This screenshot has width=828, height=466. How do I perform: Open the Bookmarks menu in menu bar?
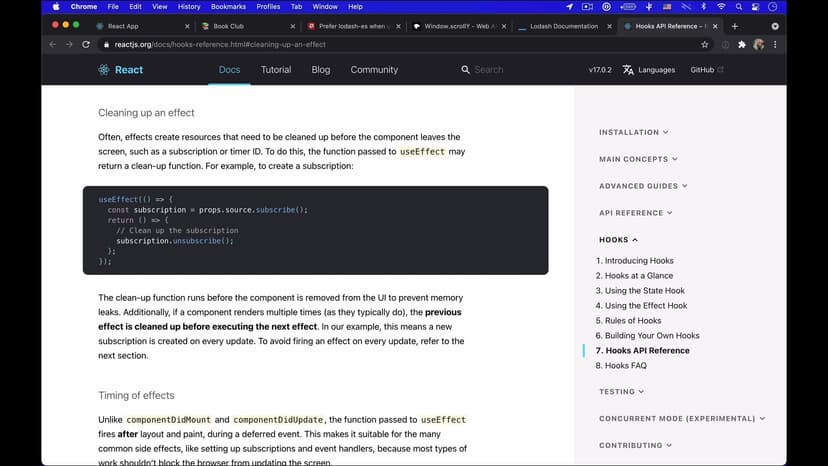click(x=228, y=7)
